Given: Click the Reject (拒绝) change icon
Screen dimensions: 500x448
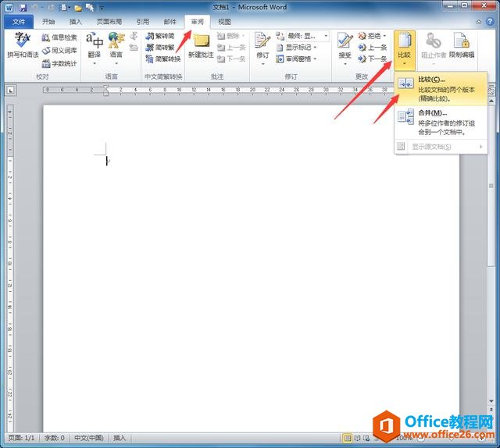Looking at the screenshot, I should pyautogui.click(x=362, y=36).
